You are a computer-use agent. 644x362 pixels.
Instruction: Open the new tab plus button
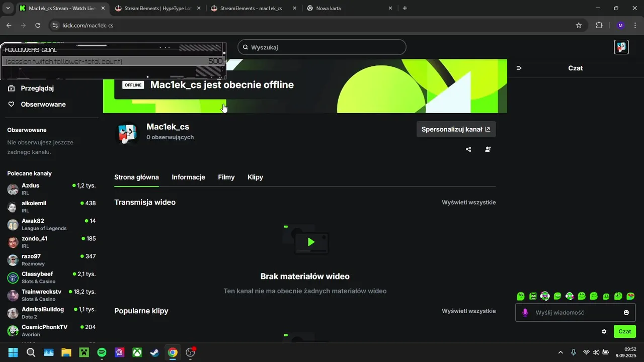coord(405,8)
